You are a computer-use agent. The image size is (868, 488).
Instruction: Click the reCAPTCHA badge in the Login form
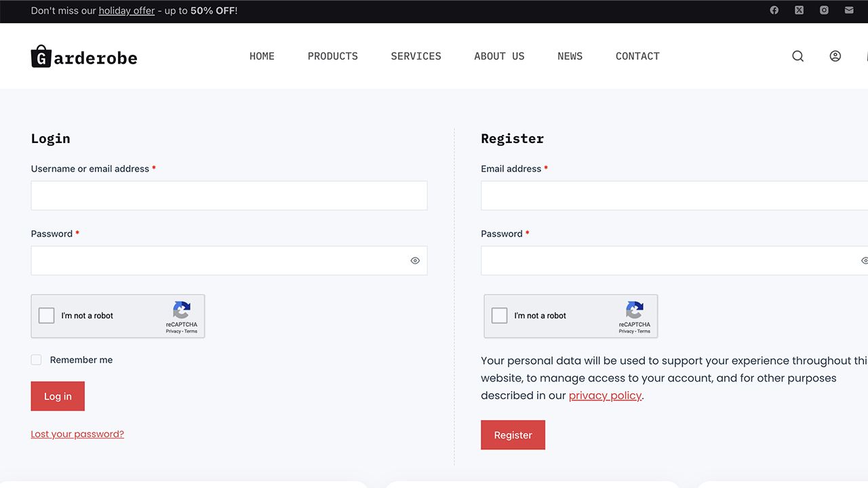181,316
